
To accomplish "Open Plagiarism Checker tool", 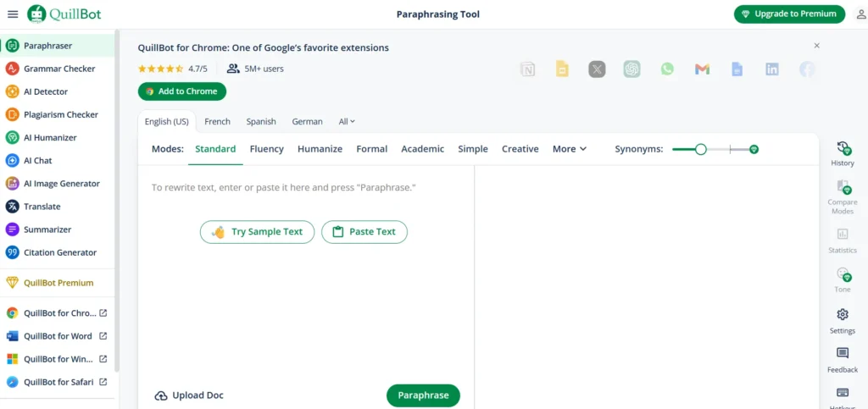I will [58, 114].
